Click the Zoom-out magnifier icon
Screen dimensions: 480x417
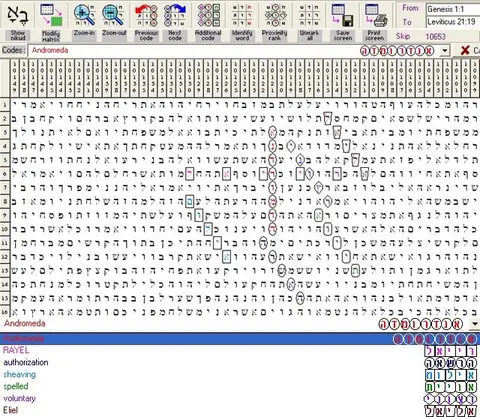pyautogui.click(x=114, y=15)
